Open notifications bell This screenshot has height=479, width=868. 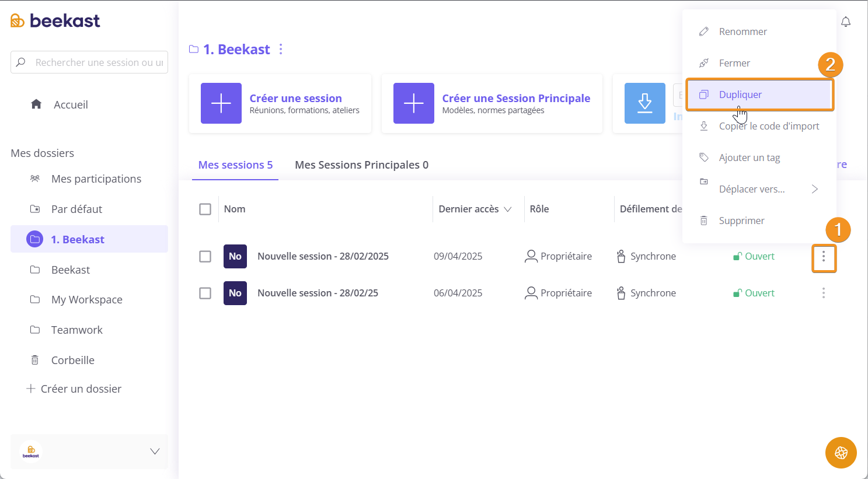(x=846, y=22)
